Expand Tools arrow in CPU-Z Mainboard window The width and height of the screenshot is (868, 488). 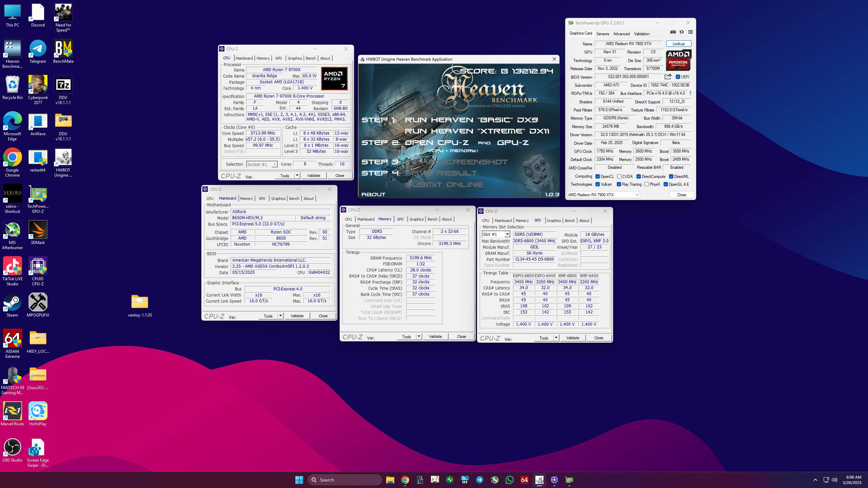280,316
